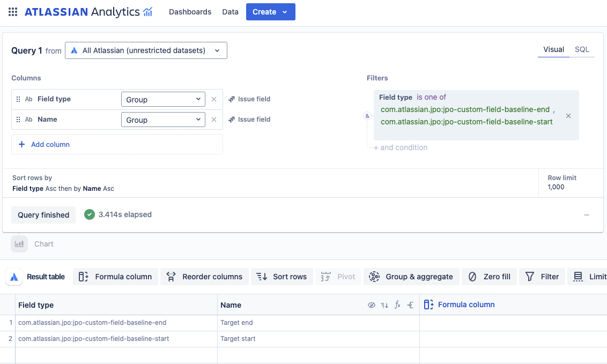Click the Chart icon below the query panel
Viewport: 607px width, 364px height.
click(x=19, y=243)
